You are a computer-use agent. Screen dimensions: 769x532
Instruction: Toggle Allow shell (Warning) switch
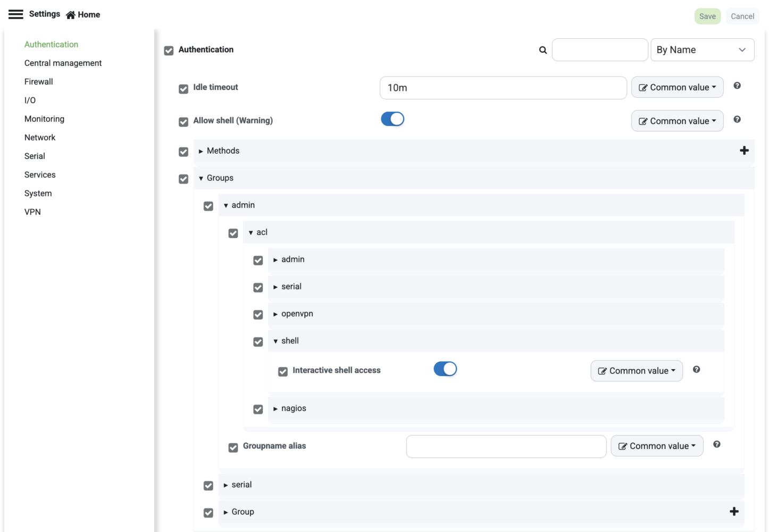click(392, 119)
